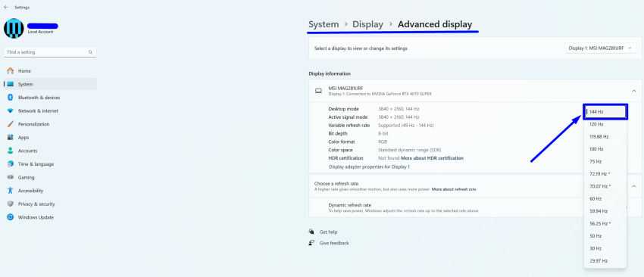The width and height of the screenshot is (644, 277).
Task: Click the Give feedback link
Action: click(334, 243)
